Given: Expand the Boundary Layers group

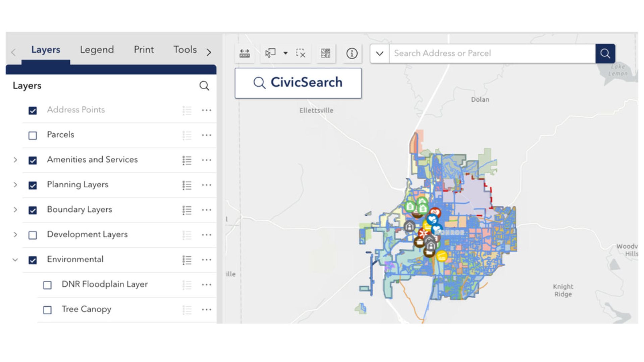Looking at the screenshot, I should pos(15,210).
